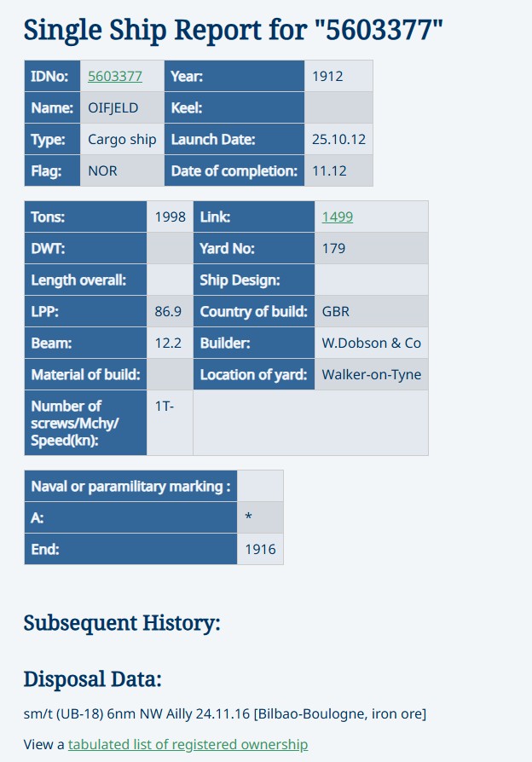Click the tons value 1998
Screen dimensions: 532x762
coord(170,216)
